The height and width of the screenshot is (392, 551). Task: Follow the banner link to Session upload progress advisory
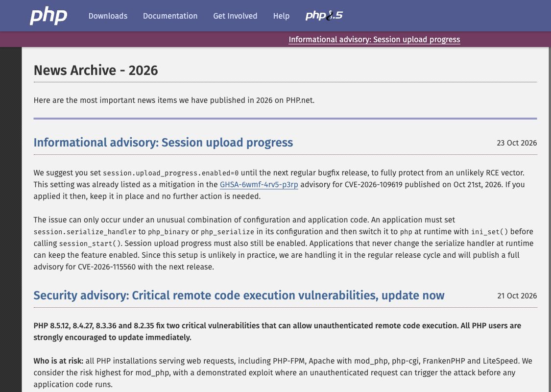pos(374,39)
